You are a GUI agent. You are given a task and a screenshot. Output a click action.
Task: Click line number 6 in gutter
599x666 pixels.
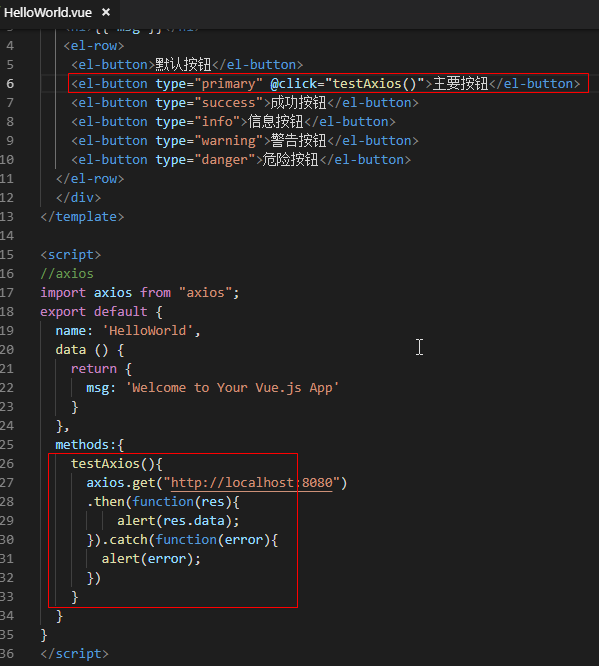10,84
